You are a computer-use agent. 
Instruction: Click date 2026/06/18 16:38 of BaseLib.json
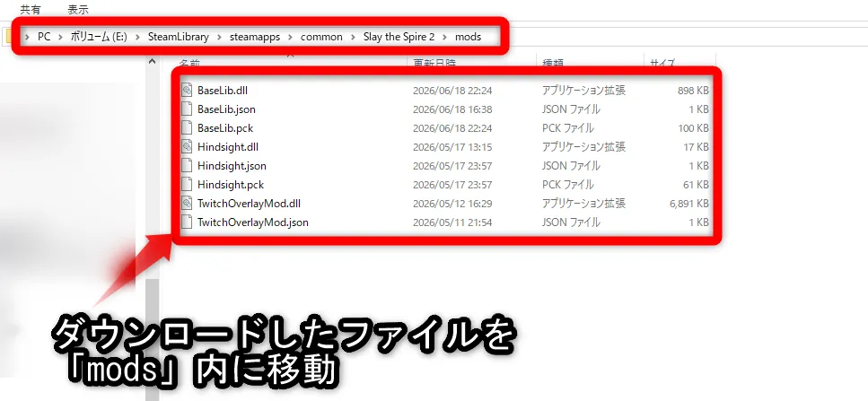pos(452,109)
